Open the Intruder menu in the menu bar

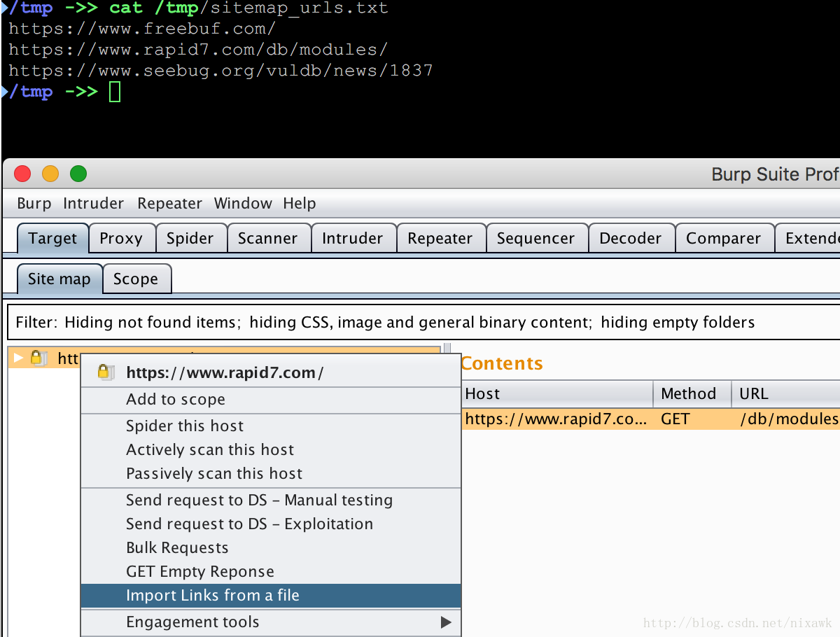(x=93, y=204)
